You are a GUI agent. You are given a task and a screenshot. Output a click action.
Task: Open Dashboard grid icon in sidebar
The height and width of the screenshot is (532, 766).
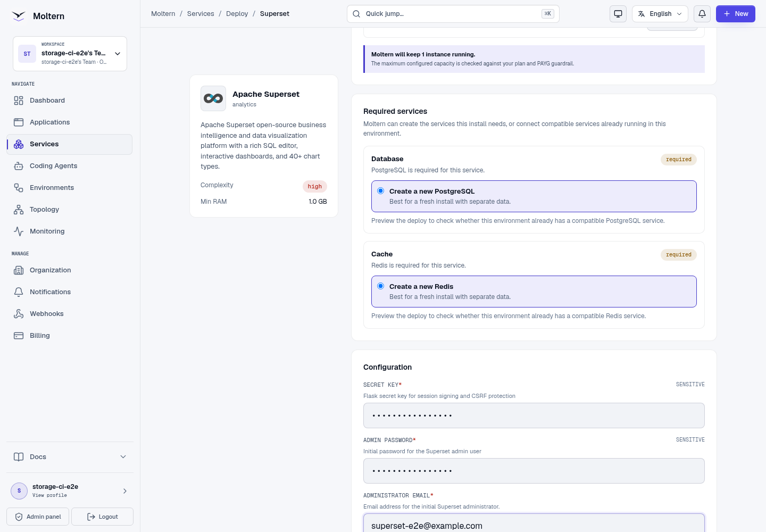click(19, 101)
